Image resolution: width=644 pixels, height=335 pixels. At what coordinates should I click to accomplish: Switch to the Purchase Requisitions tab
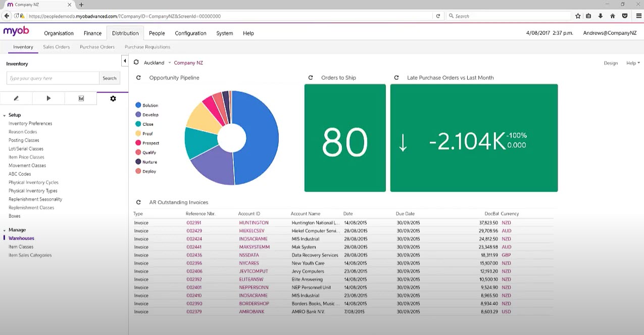[x=147, y=47]
